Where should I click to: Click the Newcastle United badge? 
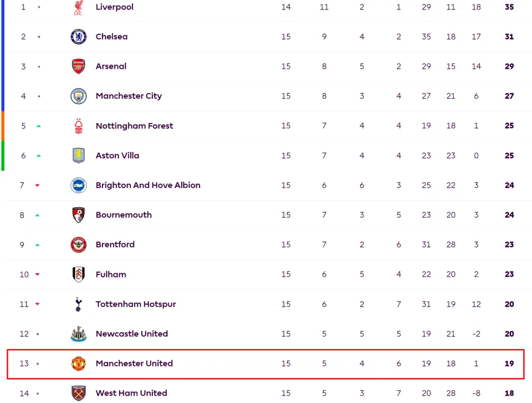(x=78, y=334)
